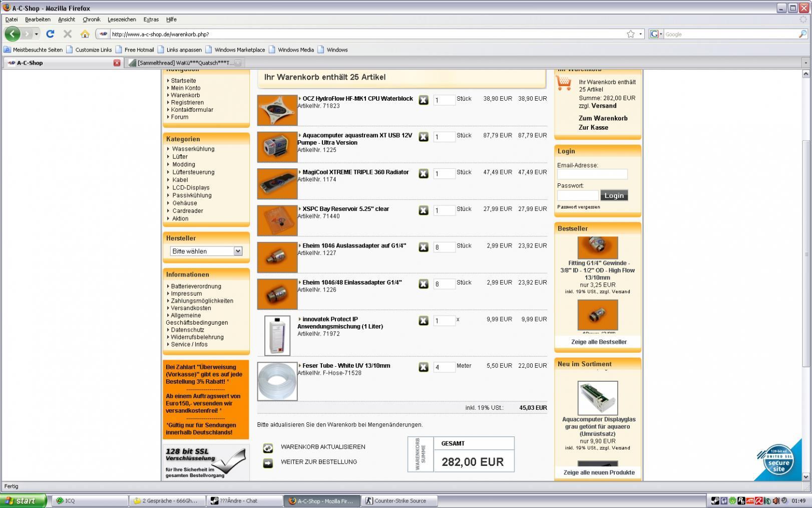
Task: Click the stop loading X icon
Action: pyautogui.click(x=68, y=34)
